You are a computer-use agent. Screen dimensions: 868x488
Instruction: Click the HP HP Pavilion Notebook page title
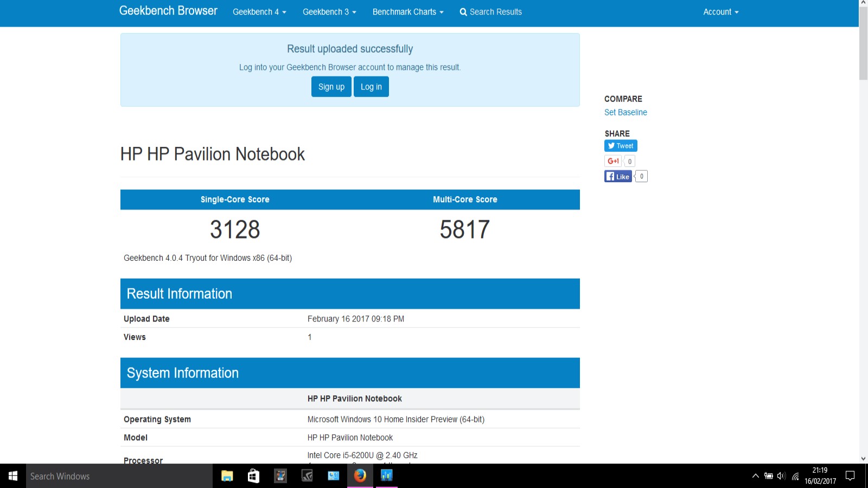coord(213,154)
